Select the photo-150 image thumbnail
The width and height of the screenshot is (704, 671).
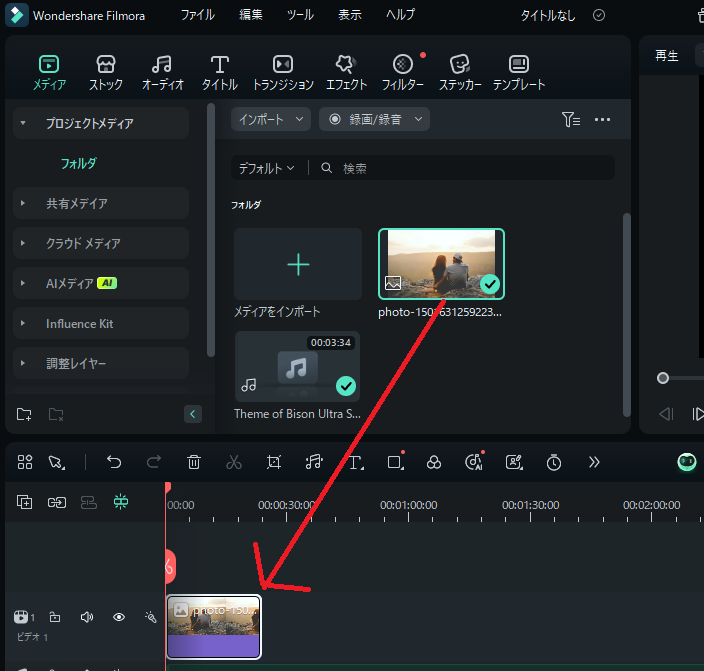click(x=441, y=264)
